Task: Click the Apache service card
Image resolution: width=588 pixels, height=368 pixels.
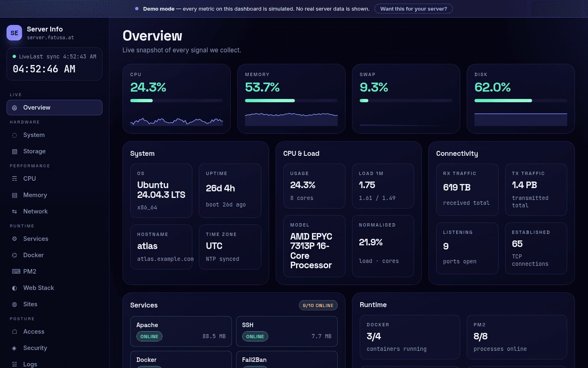Action: [x=181, y=331]
